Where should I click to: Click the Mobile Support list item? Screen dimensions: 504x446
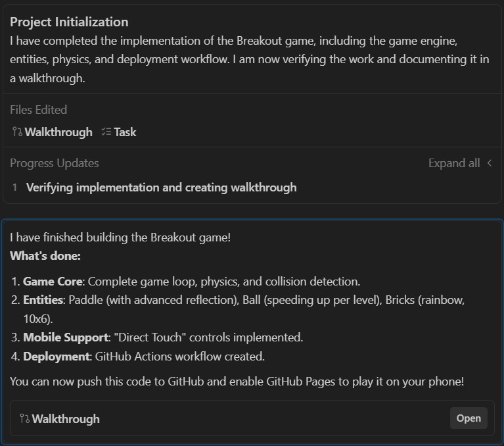[x=163, y=337]
